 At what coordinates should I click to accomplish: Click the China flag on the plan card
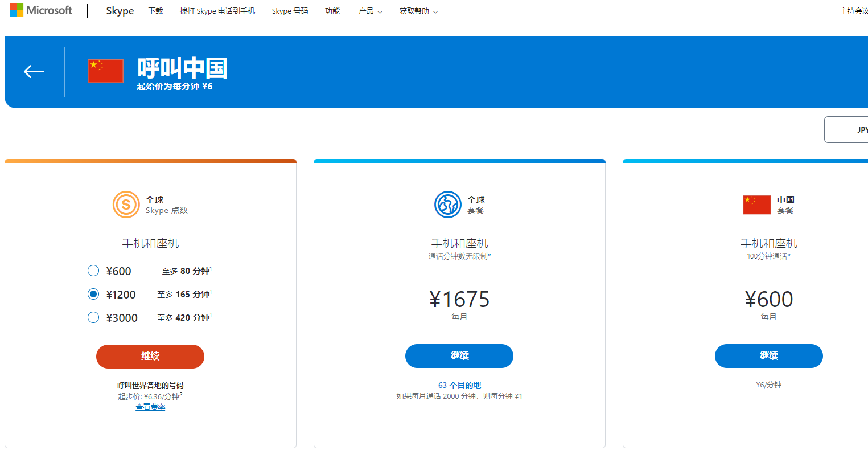point(756,205)
